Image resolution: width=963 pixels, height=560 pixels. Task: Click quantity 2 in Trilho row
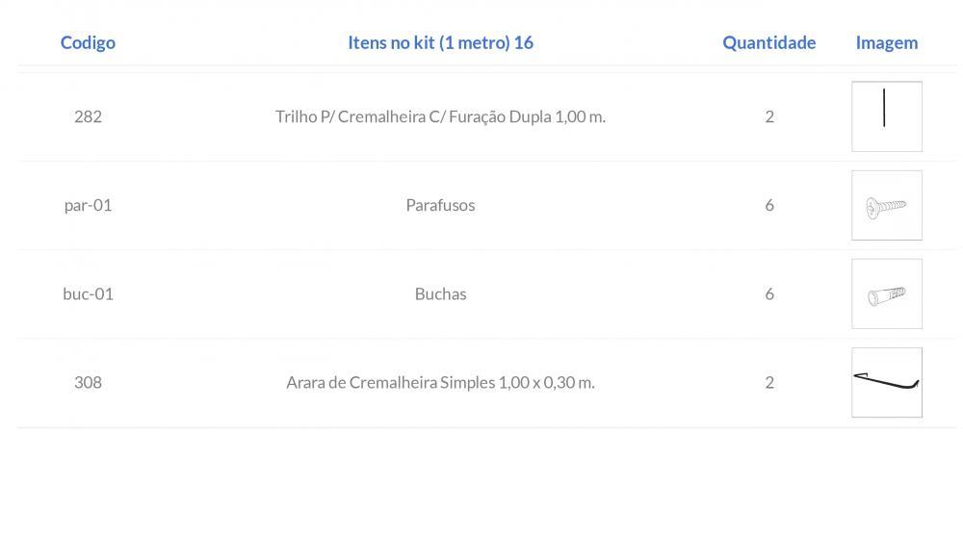[x=768, y=116]
